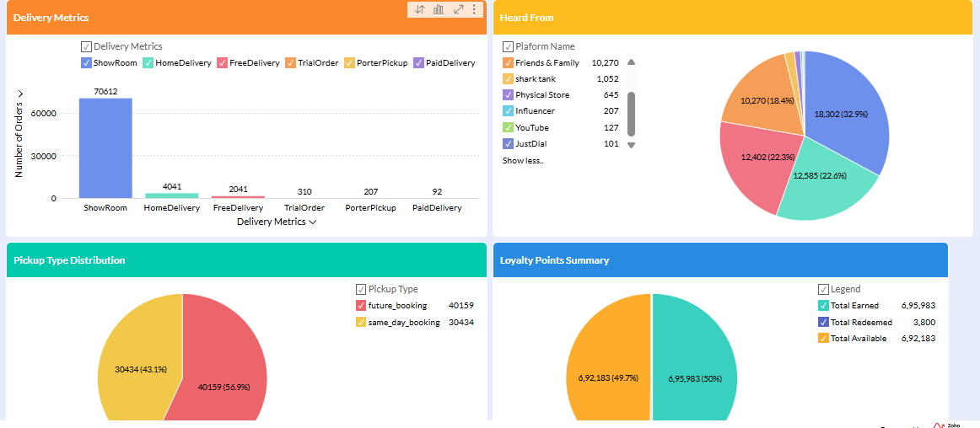
Task: Toggle the shark tank legend checkbox
Action: [x=508, y=78]
